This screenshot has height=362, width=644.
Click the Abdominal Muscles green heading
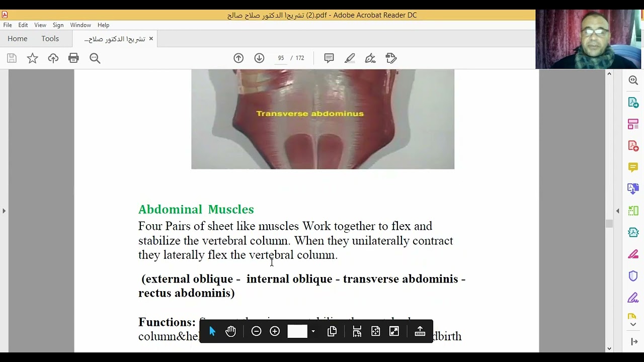click(x=196, y=209)
